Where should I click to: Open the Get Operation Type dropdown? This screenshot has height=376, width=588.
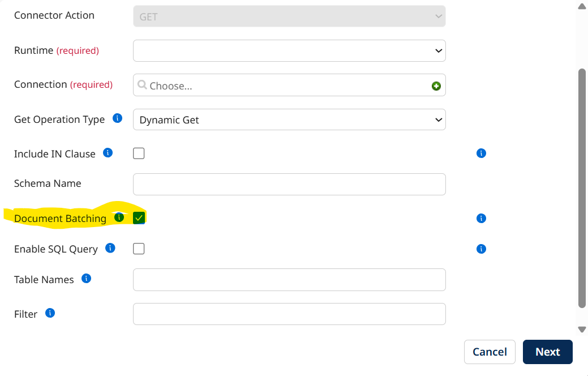click(289, 119)
